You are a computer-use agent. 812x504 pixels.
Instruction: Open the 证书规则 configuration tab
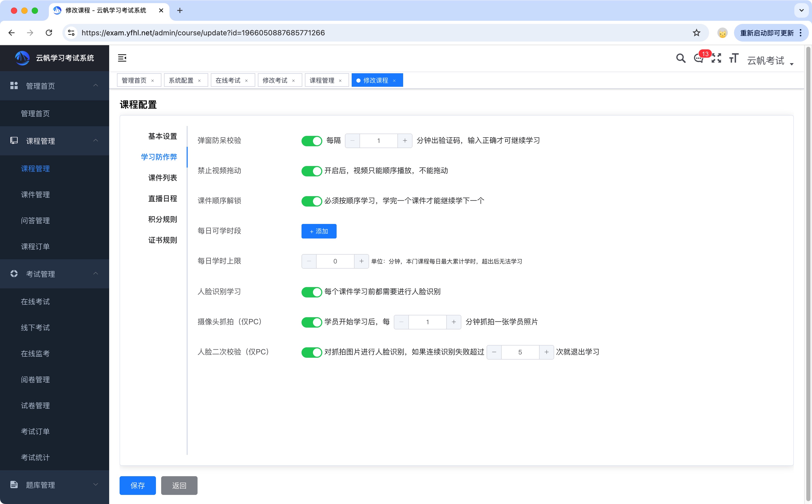(162, 240)
